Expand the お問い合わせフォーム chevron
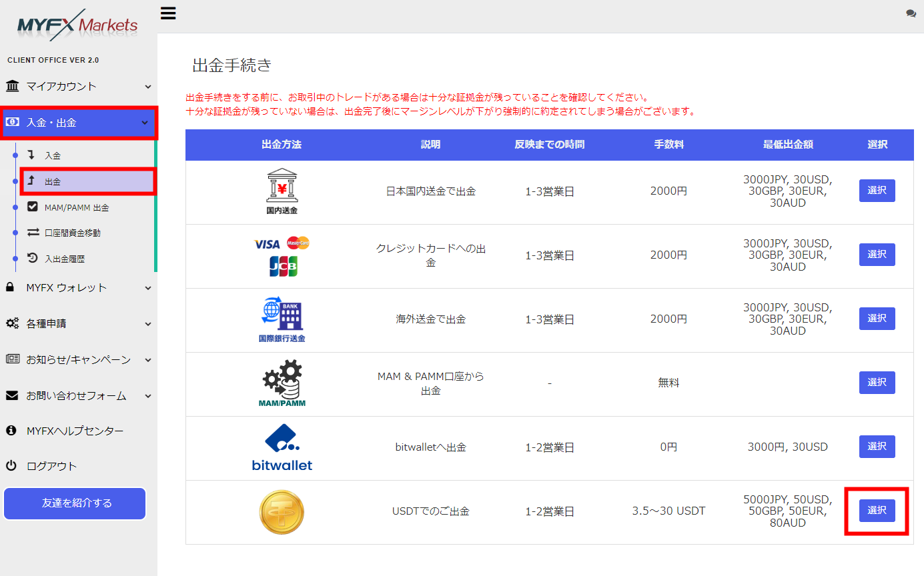 [147, 396]
